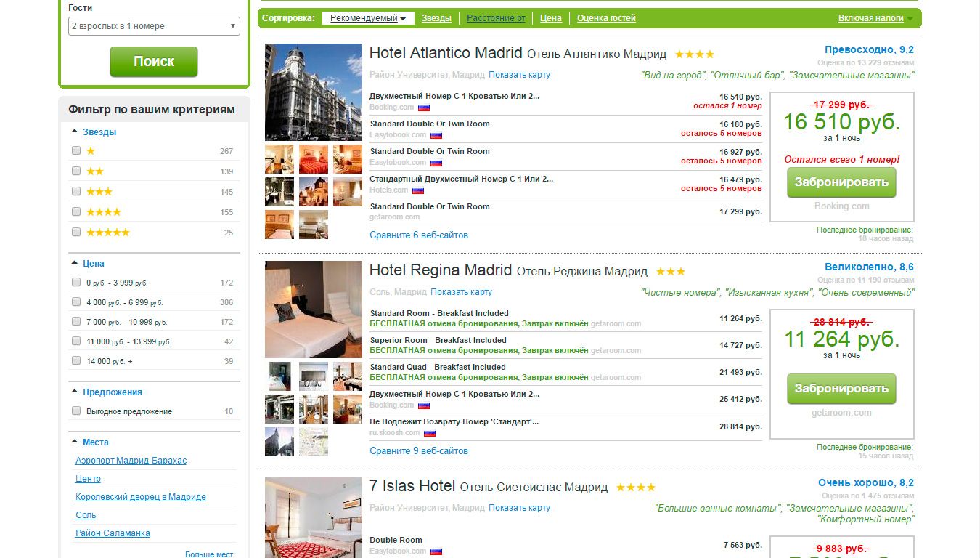Collapse the Звёзды filter section
The width and height of the screenshot is (980, 558).
[94, 132]
